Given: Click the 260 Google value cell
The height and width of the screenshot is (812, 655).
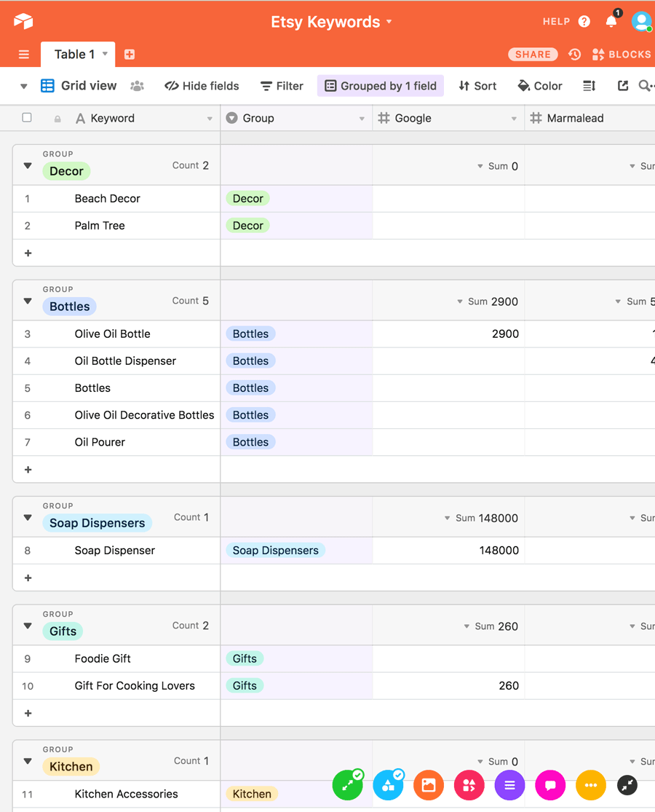Looking at the screenshot, I should (448, 685).
